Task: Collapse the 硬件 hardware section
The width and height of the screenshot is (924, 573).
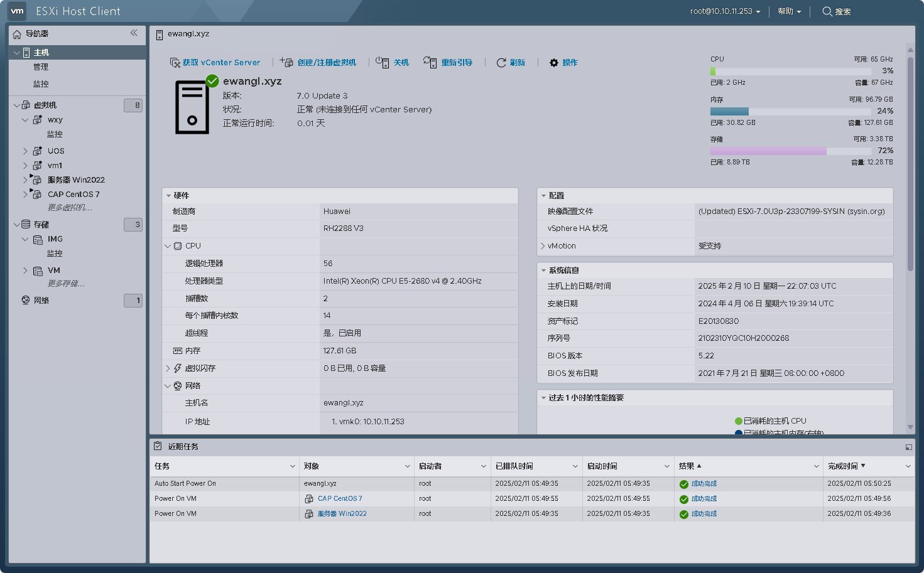Action: coord(168,196)
